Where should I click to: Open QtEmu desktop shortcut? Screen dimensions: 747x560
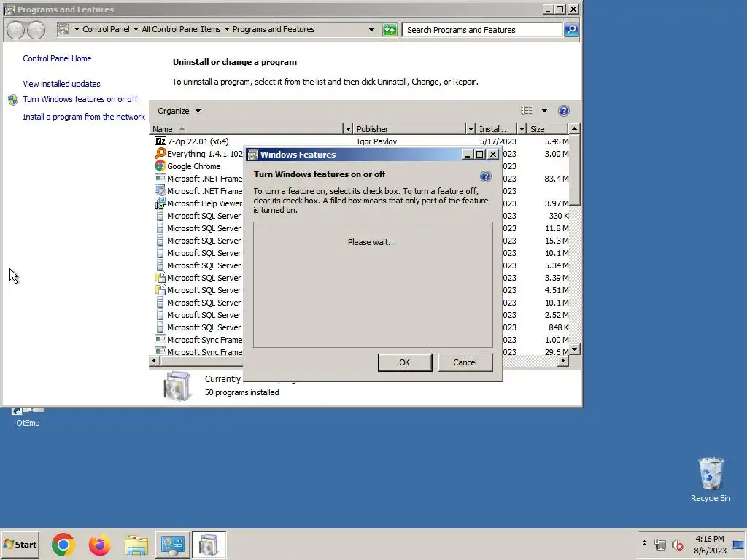(28, 418)
